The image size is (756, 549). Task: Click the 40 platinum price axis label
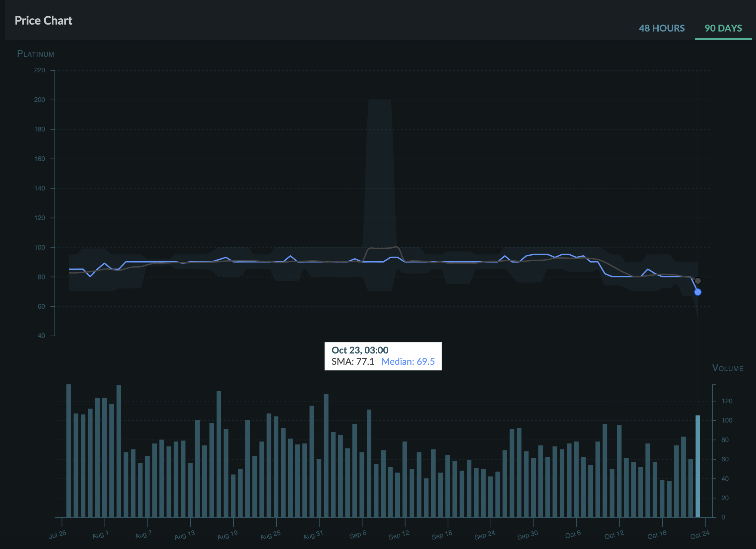41,336
